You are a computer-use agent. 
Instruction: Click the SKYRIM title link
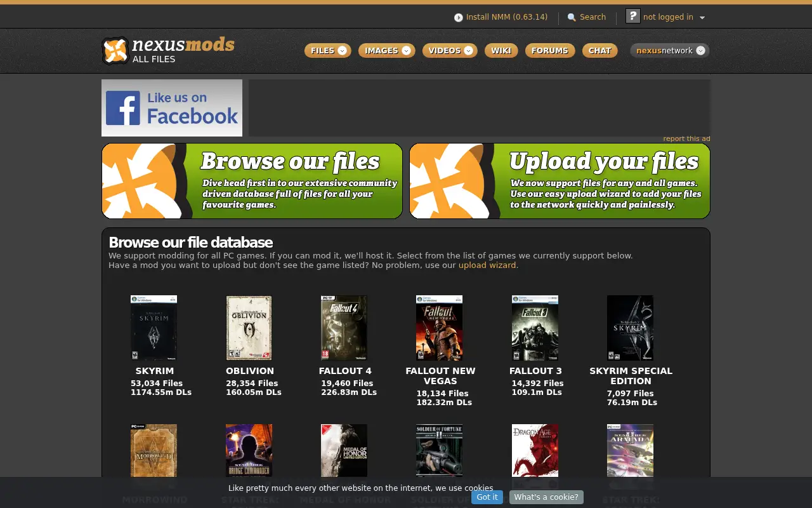[154, 371]
